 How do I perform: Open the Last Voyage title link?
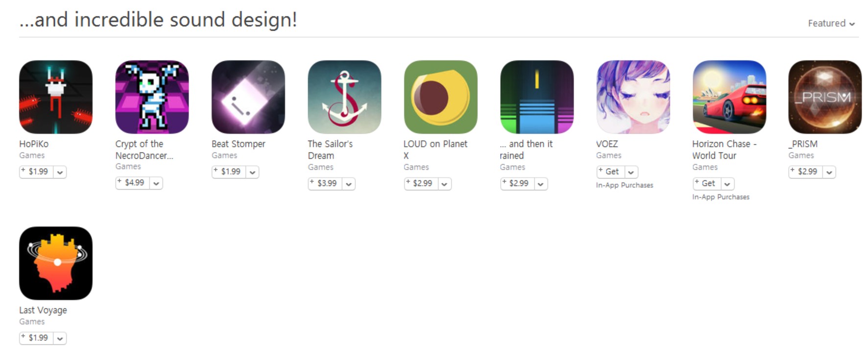43,310
